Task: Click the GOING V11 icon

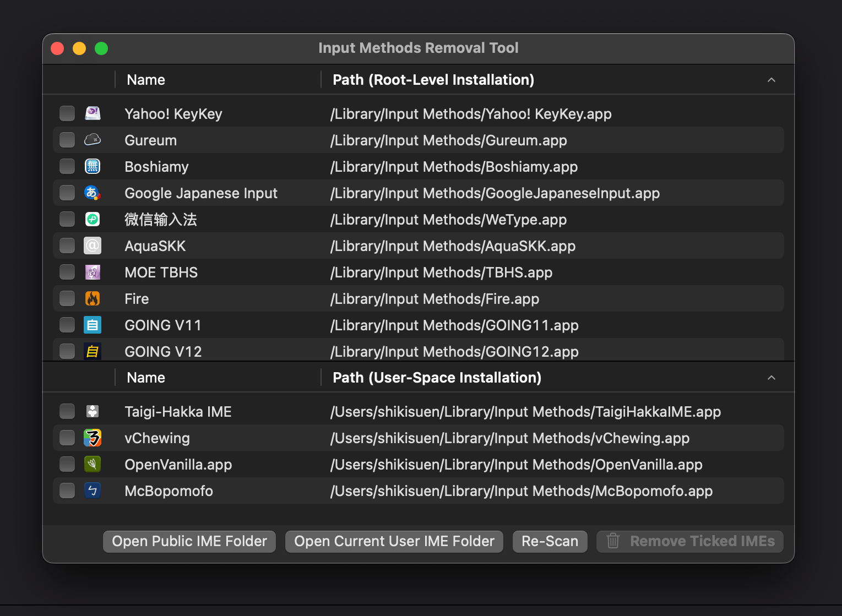Action: (93, 325)
